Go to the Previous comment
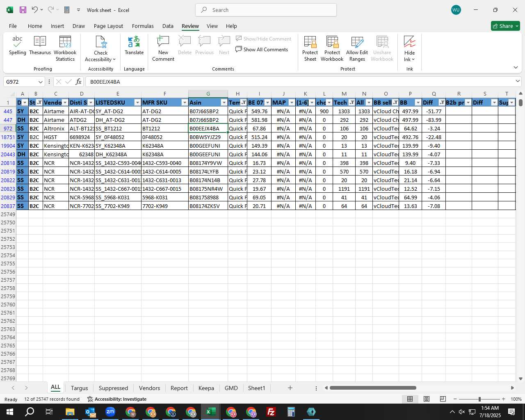The image size is (525, 420). click(x=204, y=46)
